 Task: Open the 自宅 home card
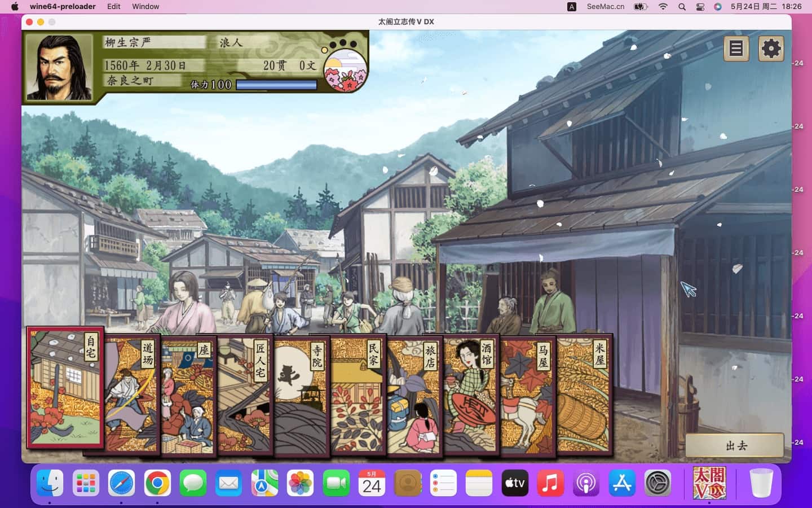[65, 388]
